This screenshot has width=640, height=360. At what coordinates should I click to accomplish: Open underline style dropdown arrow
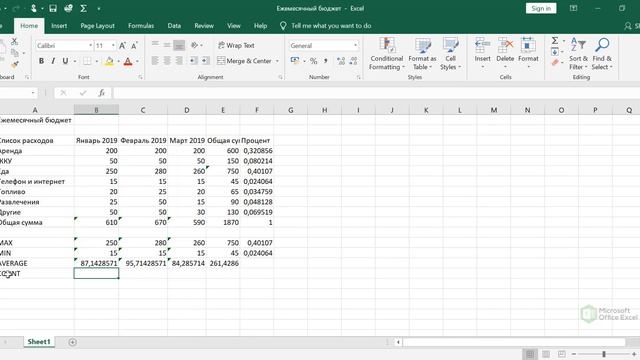[75, 61]
